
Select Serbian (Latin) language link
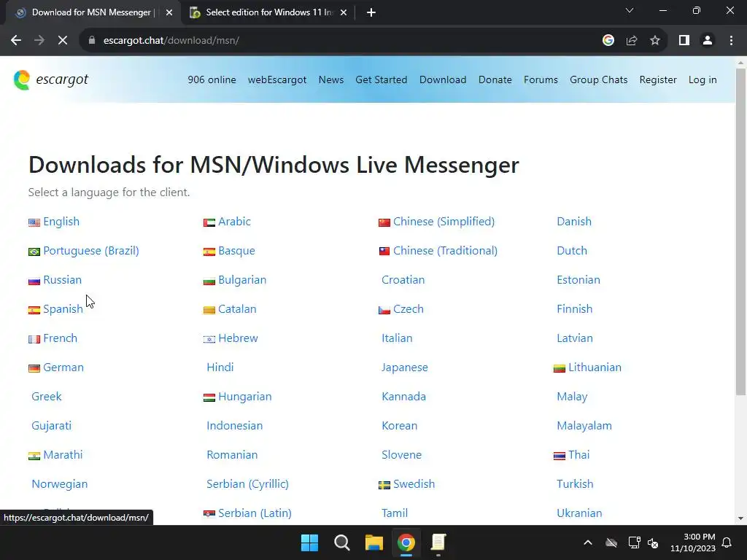pyautogui.click(x=255, y=513)
